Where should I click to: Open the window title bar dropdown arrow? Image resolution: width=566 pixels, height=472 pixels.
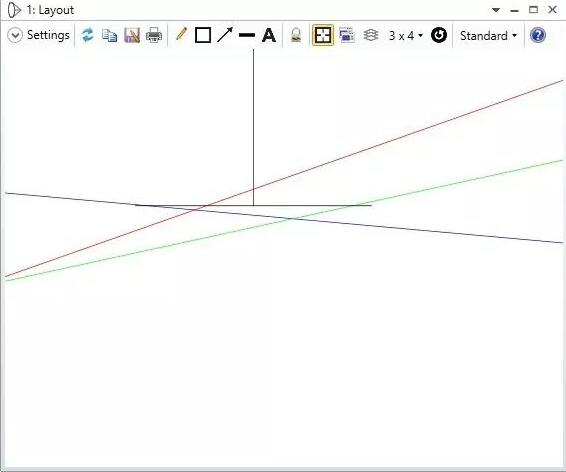tap(496, 10)
